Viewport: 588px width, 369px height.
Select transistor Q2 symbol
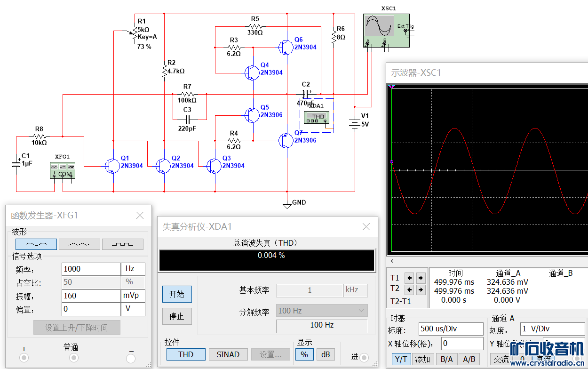click(x=163, y=166)
